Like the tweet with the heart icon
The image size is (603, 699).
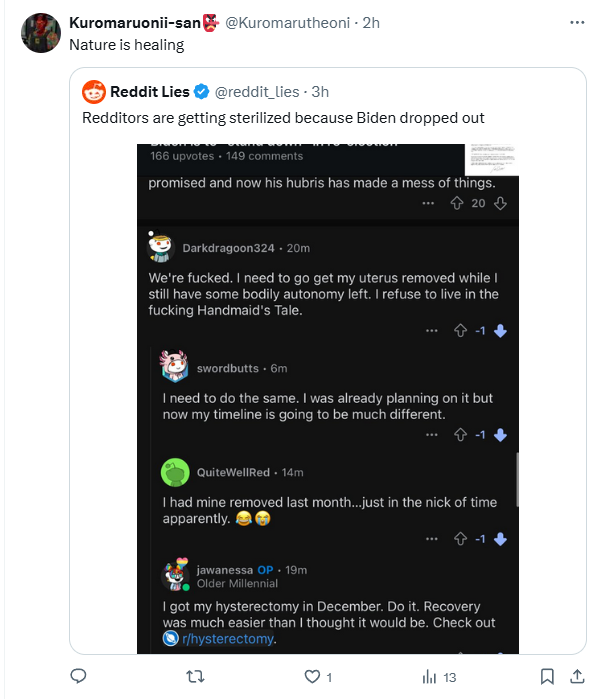click(x=312, y=677)
